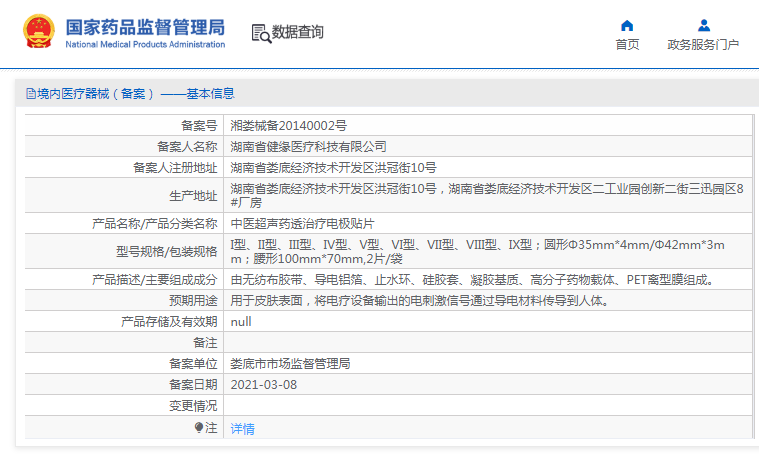Click intended use text 用于皮肤表面
Screen dimensions: 759x458
coord(421,301)
